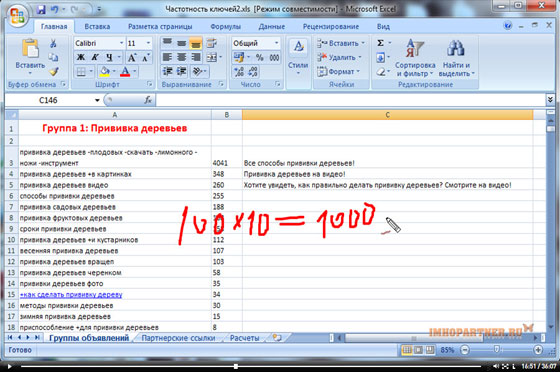Image resolution: width=560 pixels, height=372 pixels.
Task: Increase cell indent
Action: pyautogui.click(x=181, y=71)
